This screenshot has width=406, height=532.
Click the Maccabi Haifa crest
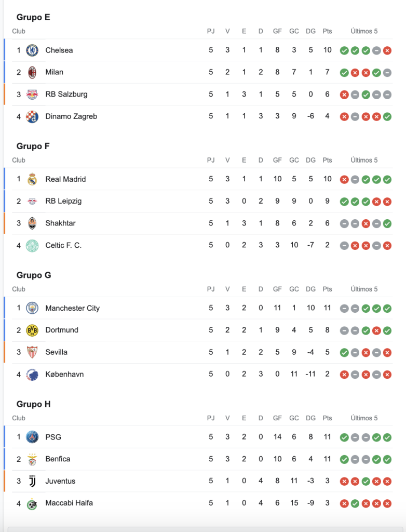click(32, 503)
